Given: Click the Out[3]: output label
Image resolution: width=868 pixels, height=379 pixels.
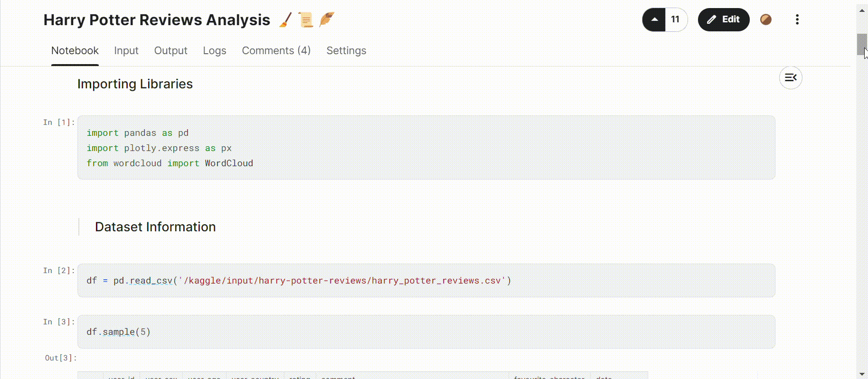Looking at the screenshot, I should tap(61, 358).
